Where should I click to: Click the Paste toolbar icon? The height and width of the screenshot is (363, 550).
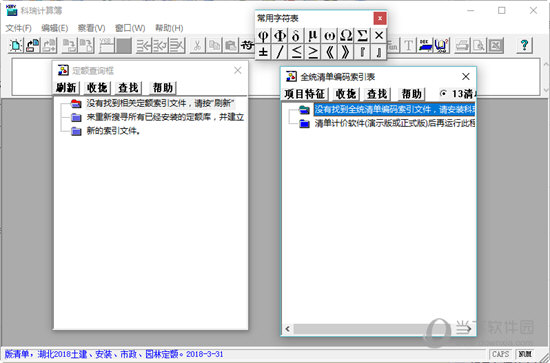click(x=230, y=46)
